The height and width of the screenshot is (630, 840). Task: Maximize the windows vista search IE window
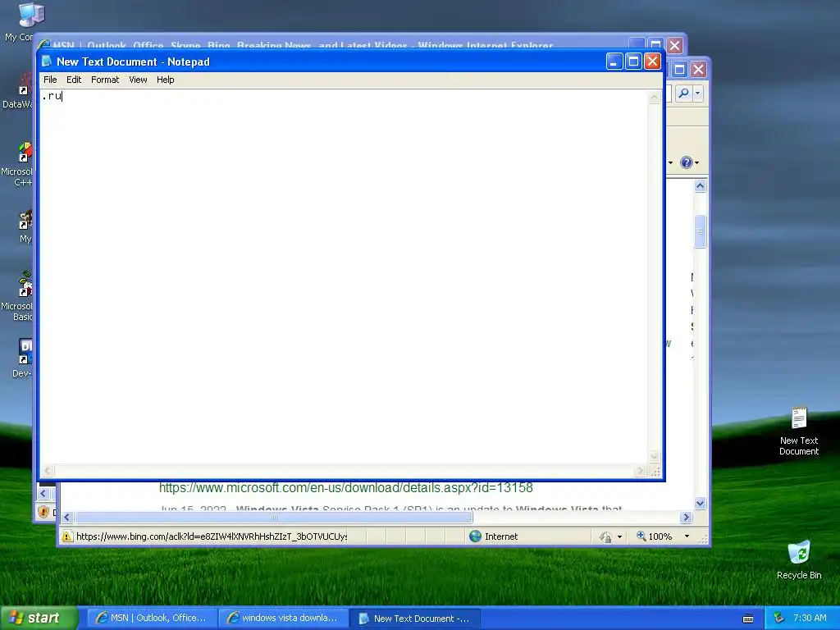[679, 69]
